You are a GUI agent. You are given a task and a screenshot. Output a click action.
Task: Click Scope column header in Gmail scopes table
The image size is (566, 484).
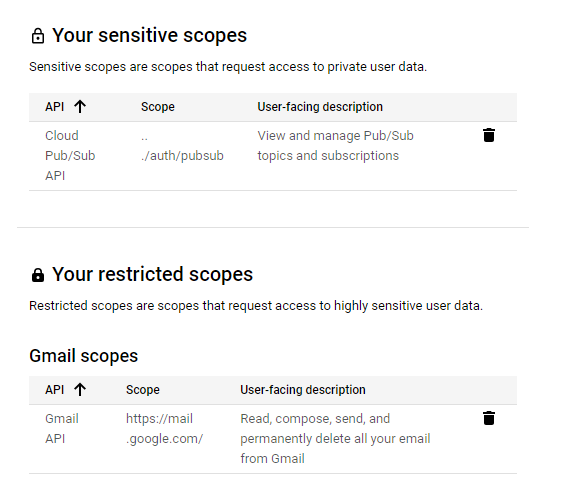pos(143,390)
